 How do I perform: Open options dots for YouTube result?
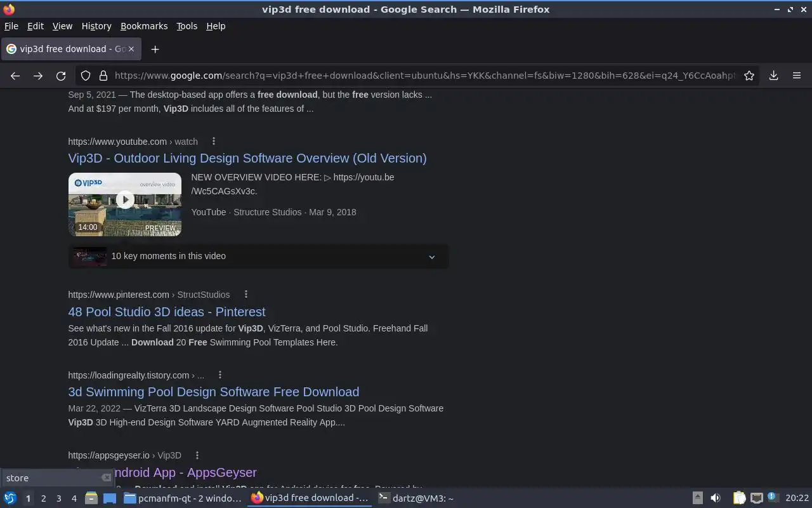(214, 141)
